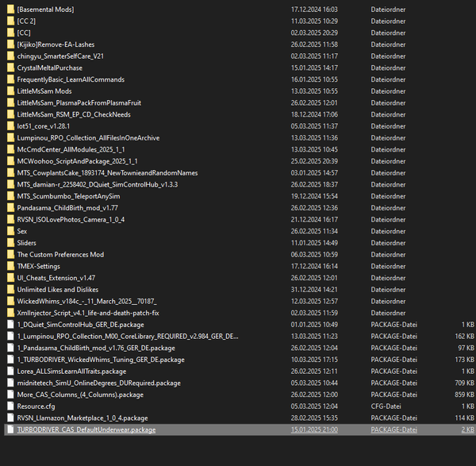Click the TURBODRIVER_CAS_DefaultUnderwear.package file name

tap(86, 429)
